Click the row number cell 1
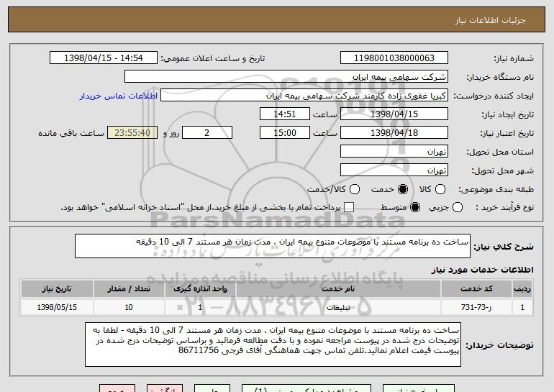This screenshot has width=554, height=392. pos(522,307)
